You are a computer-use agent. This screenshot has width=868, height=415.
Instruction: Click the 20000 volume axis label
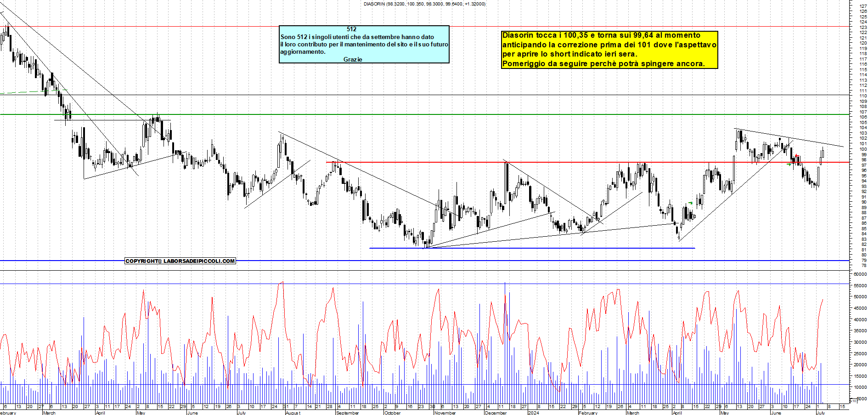click(860, 365)
